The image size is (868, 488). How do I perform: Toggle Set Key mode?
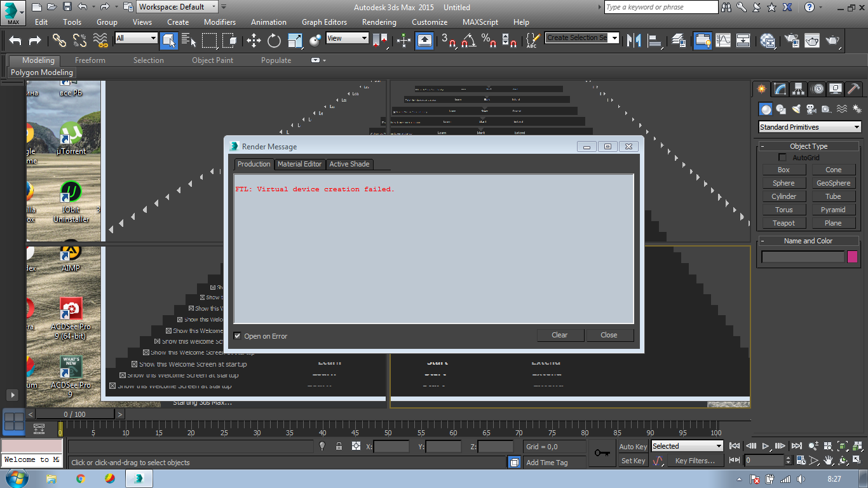(x=633, y=461)
